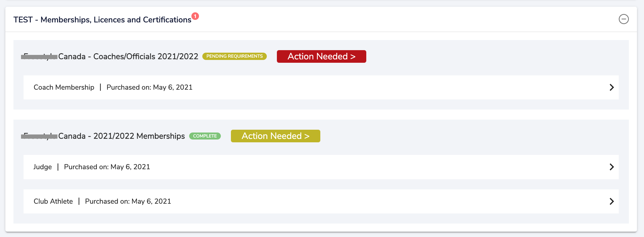Click the gray redacted bar before Coaches/Officials
Image resolution: width=644 pixels, height=237 pixels.
point(39,57)
